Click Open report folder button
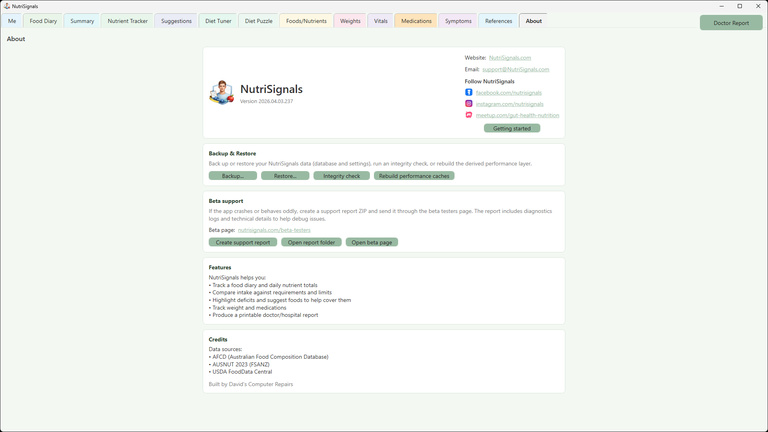768x432 pixels. coord(311,242)
